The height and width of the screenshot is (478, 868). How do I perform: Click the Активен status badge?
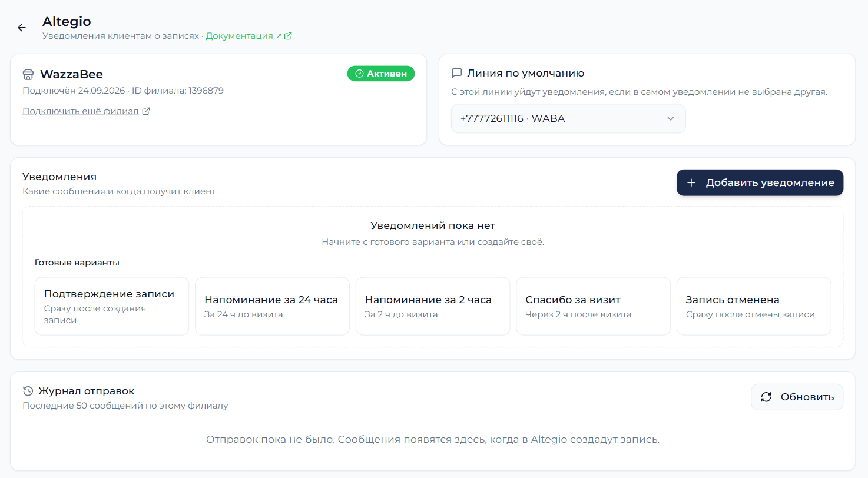point(381,74)
